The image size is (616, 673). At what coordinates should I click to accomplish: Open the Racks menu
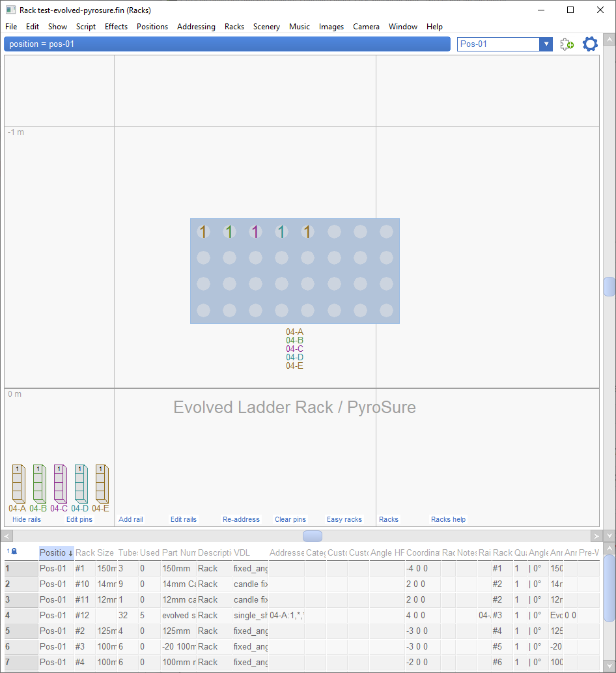point(234,27)
